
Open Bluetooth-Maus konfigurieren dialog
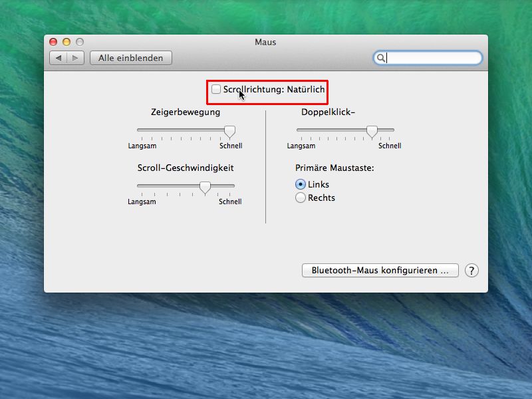[x=380, y=271]
